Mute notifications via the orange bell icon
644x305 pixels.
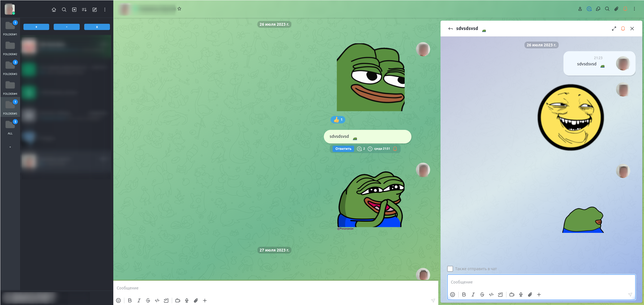click(626, 9)
